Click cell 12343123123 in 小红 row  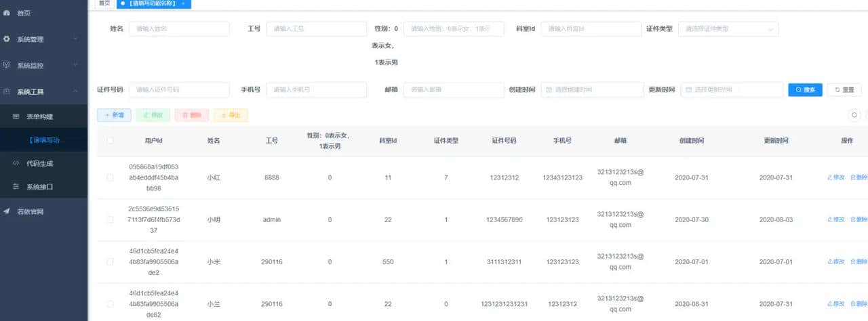(x=562, y=177)
